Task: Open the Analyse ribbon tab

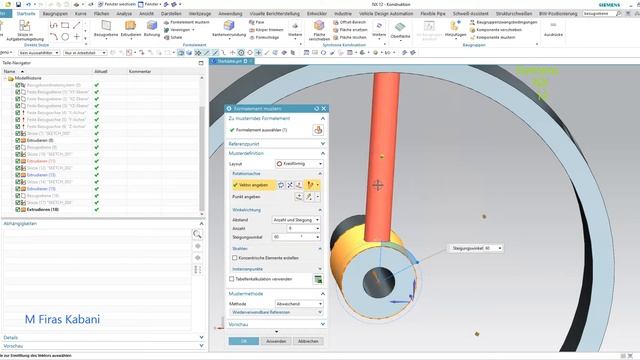Action: point(124,13)
